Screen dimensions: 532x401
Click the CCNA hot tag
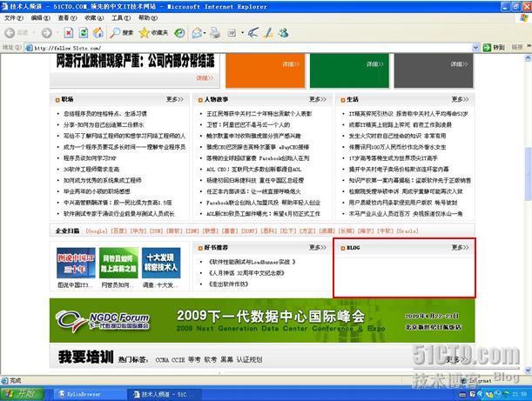click(162, 359)
